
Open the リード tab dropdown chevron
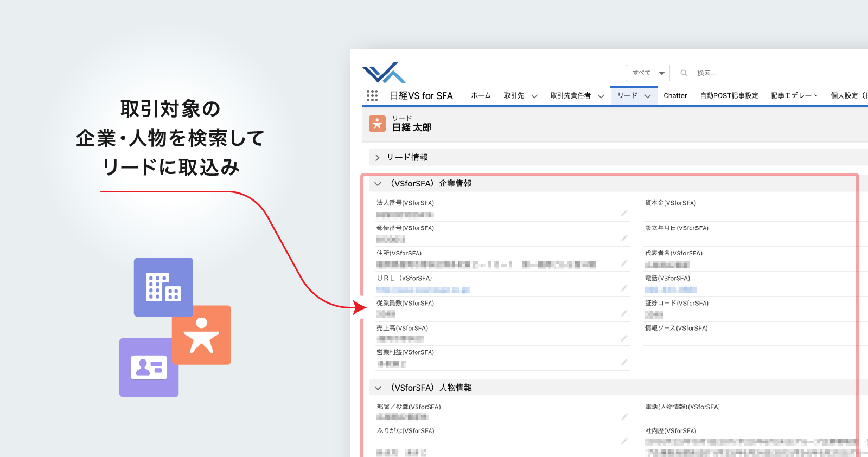tap(648, 96)
